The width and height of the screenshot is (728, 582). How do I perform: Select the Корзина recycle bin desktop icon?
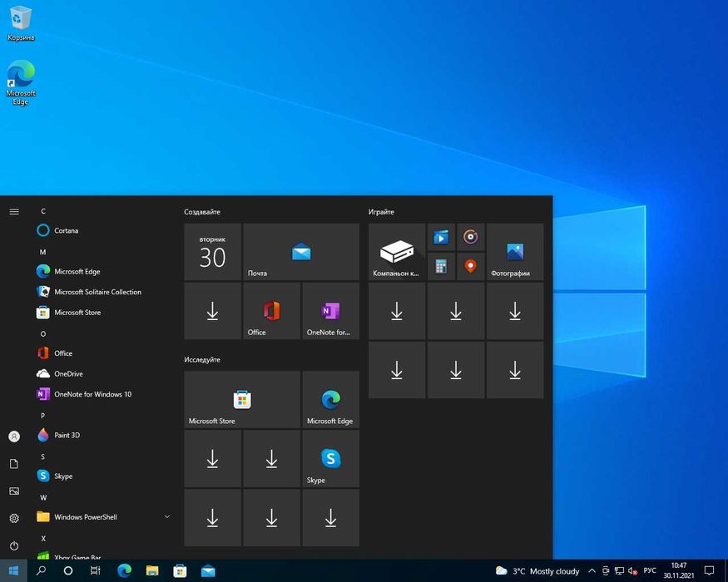pyautogui.click(x=21, y=23)
